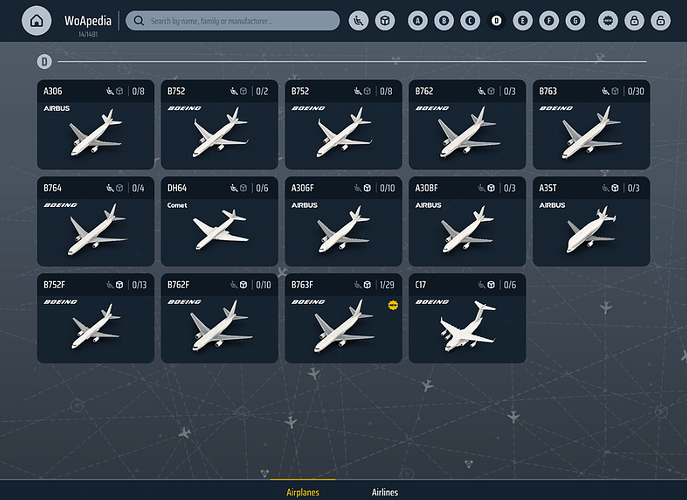The width and height of the screenshot is (687, 500).
Task: Open the DH64 Comet aircraft card
Action: click(x=220, y=222)
